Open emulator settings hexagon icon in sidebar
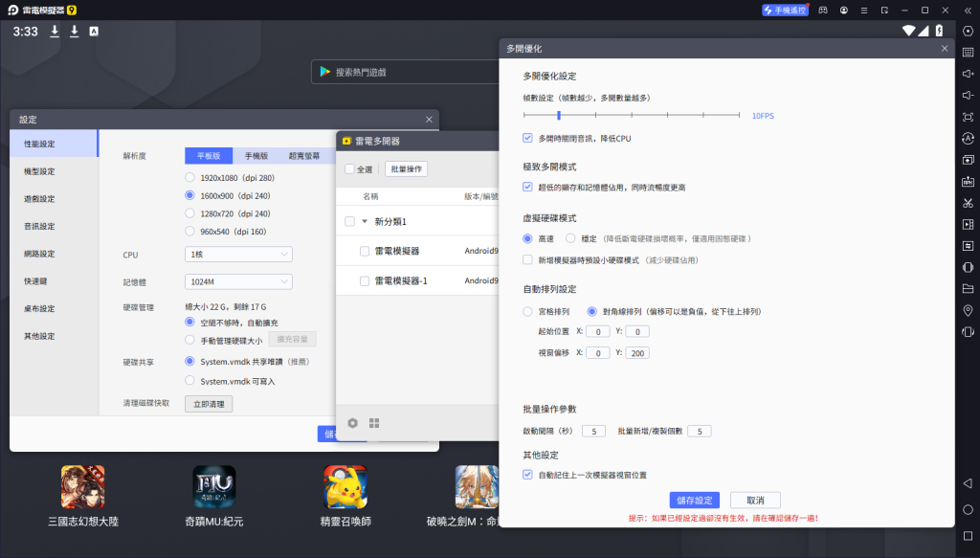Image resolution: width=980 pixels, height=558 pixels. click(x=968, y=32)
